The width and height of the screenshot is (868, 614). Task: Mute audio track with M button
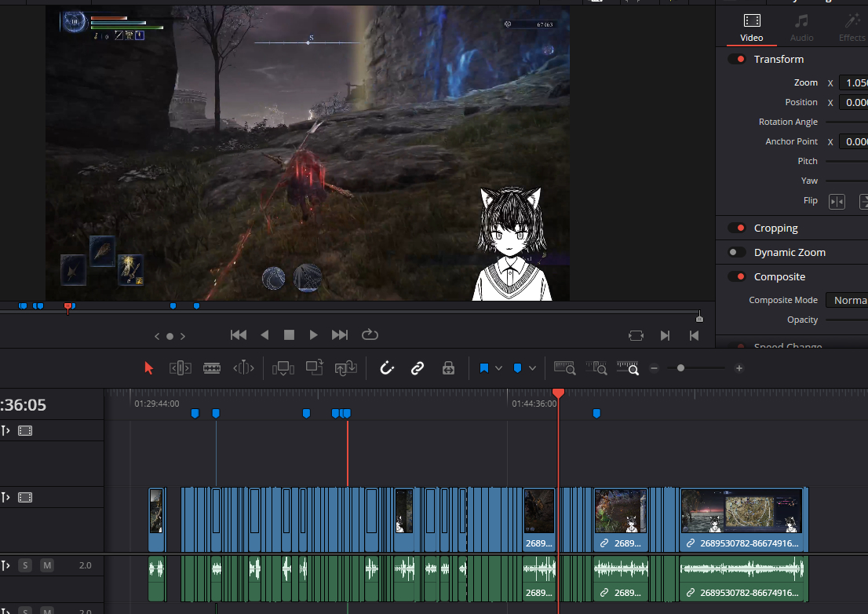47,565
